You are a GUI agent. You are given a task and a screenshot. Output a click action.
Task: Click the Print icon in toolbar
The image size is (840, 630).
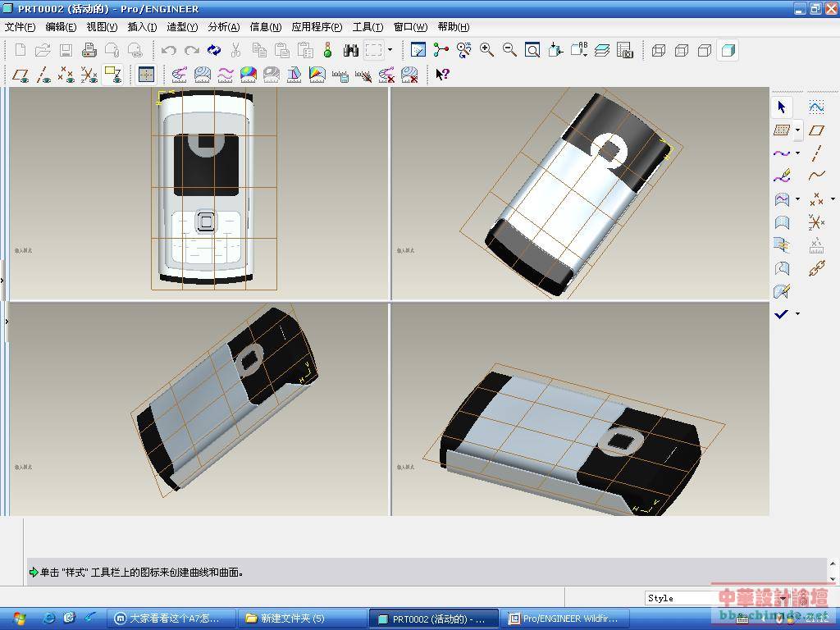(89, 50)
